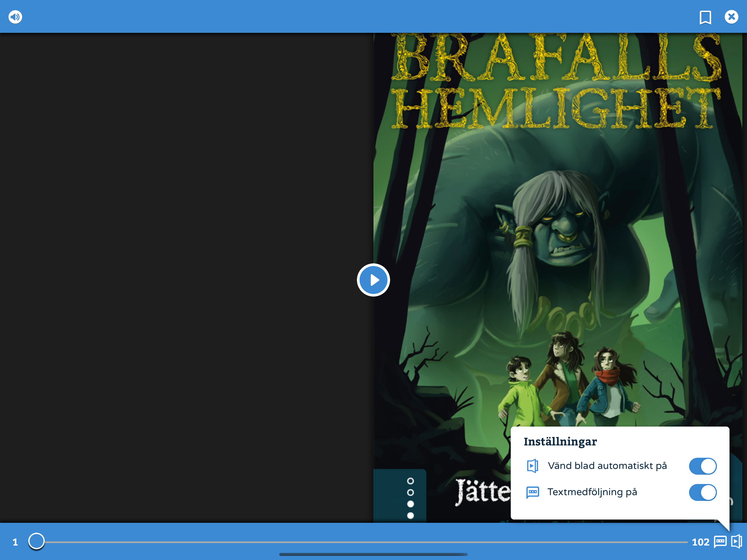Screen dimensions: 747x560
Task: Click the current page number 1
Action: click(x=15, y=542)
